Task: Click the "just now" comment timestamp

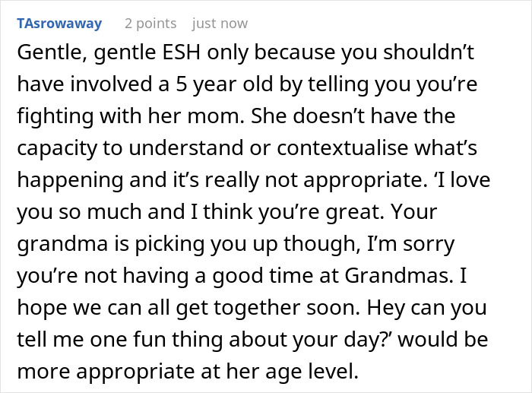Action: [220, 24]
